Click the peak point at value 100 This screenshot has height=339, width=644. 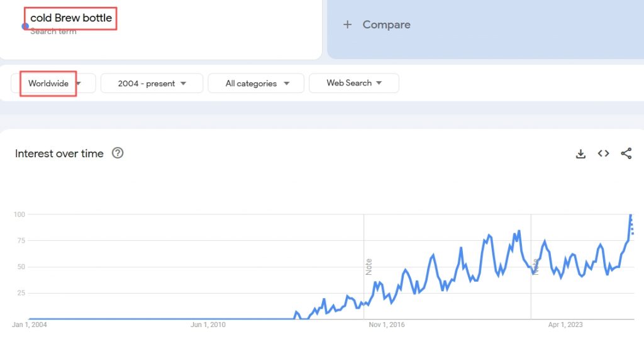631,214
